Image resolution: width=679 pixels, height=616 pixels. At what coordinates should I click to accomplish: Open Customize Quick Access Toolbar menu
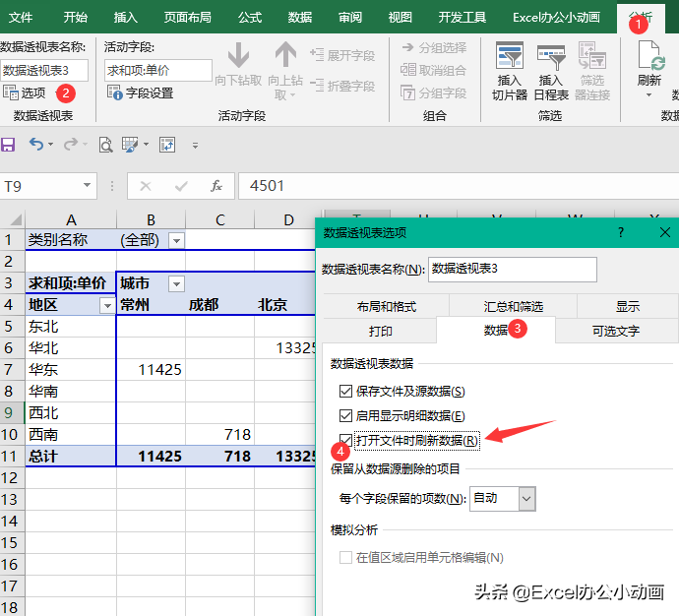pyautogui.click(x=195, y=146)
